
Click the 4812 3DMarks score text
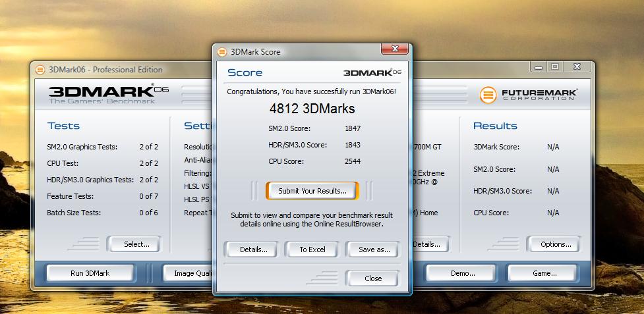click(312, 109)
